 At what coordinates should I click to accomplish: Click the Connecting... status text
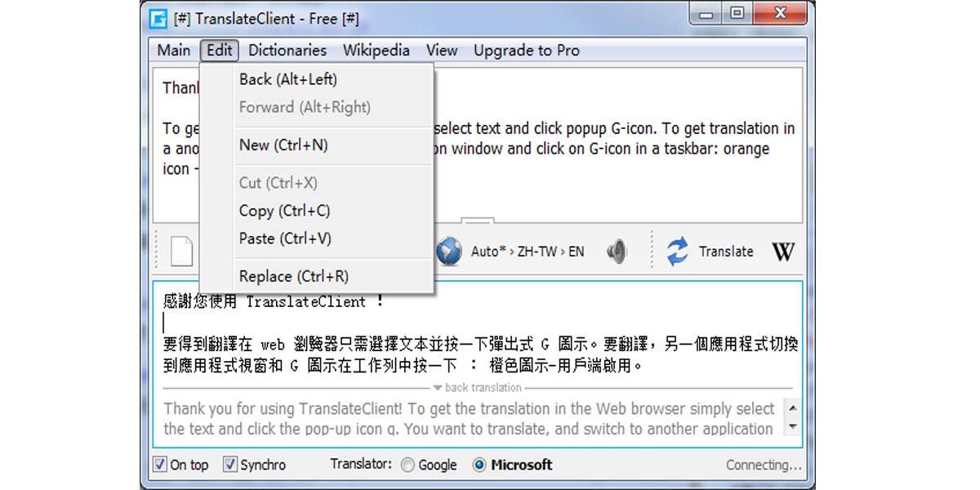(x=764, y=465)
